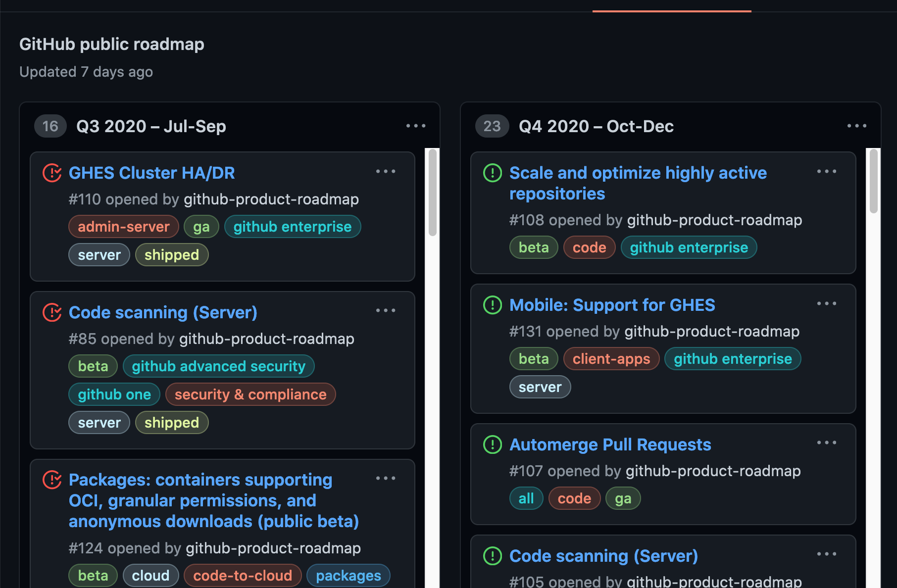Filter by the security & compliance label
Viewport: 897px width, 588px height.
click(x=250, y=394)
